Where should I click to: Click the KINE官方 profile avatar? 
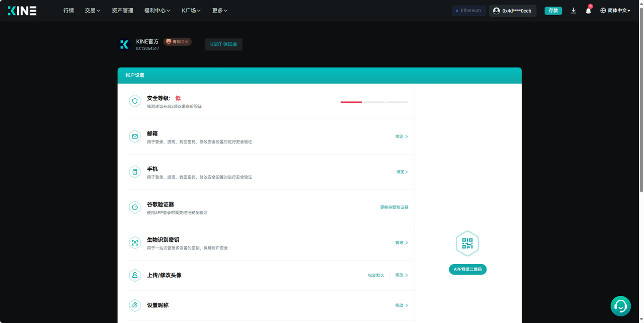(124, 45)
